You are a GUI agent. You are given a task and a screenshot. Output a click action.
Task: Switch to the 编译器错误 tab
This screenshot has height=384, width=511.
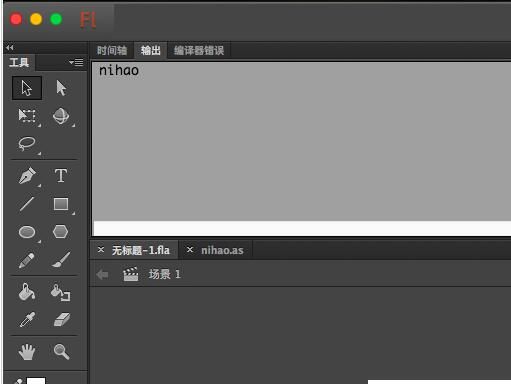pos(199,51)
